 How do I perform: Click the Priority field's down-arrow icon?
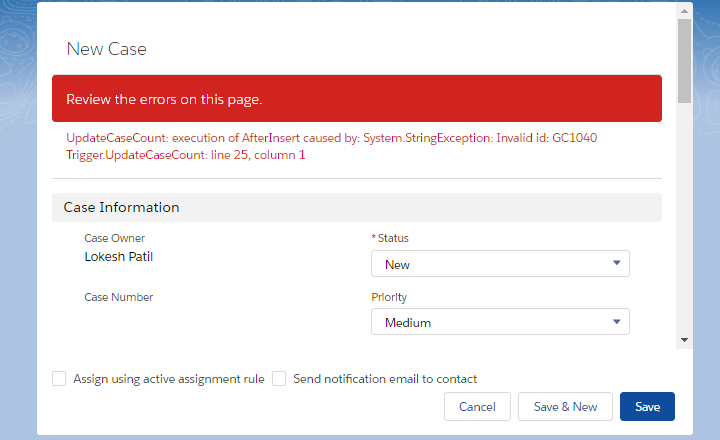[617, 322]
